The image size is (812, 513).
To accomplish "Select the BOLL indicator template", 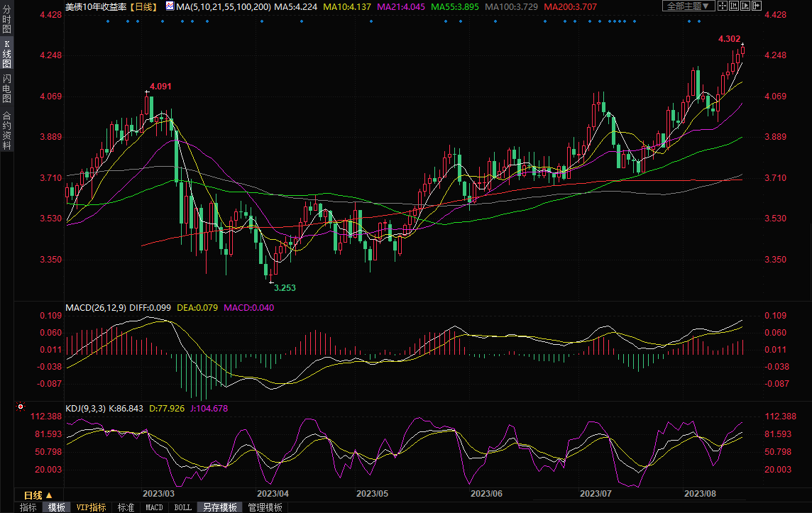I will pyautogui.click(x=182, y=507).
